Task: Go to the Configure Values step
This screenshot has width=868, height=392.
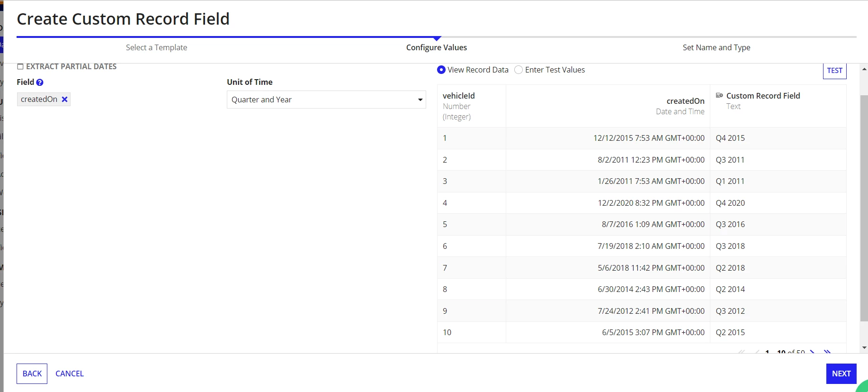Action: 437,47
